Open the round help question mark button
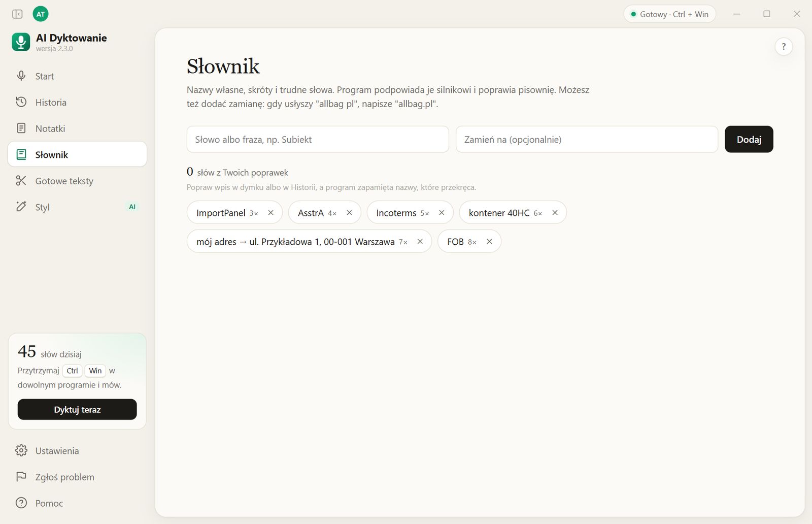 pos(784,47)
